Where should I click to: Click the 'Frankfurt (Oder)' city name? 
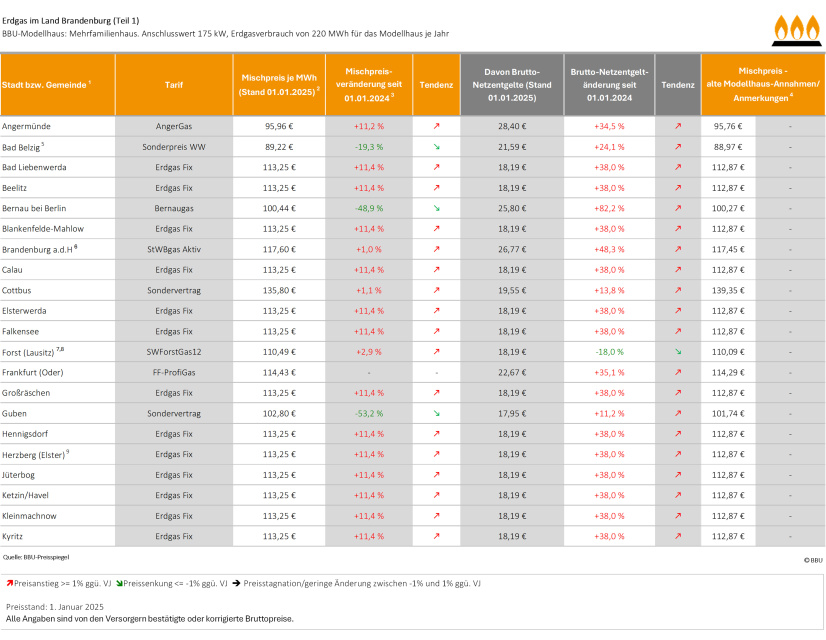33,372
